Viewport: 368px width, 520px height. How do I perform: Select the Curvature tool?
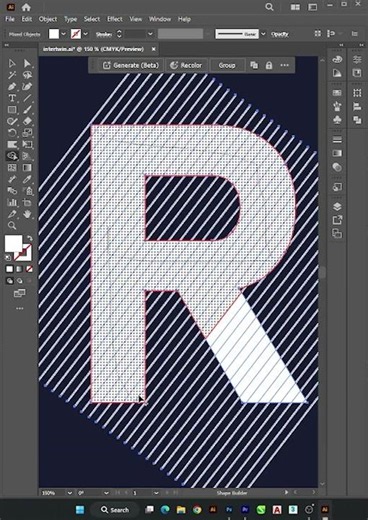(x=27, y=87)
